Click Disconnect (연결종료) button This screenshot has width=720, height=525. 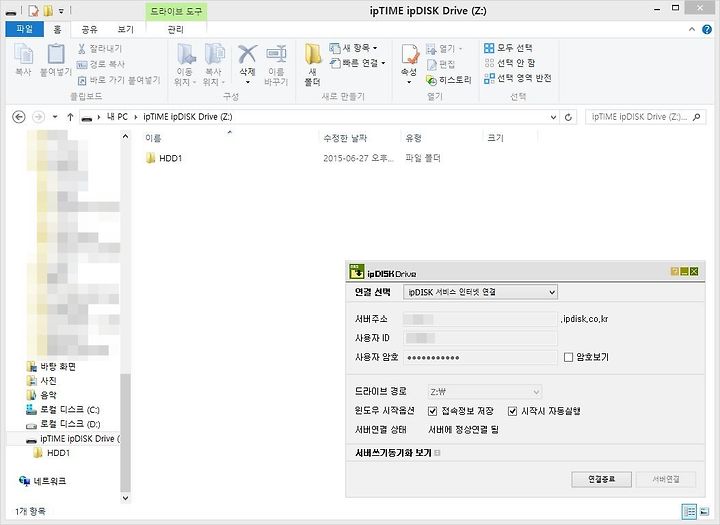click(x=602, y=479)
